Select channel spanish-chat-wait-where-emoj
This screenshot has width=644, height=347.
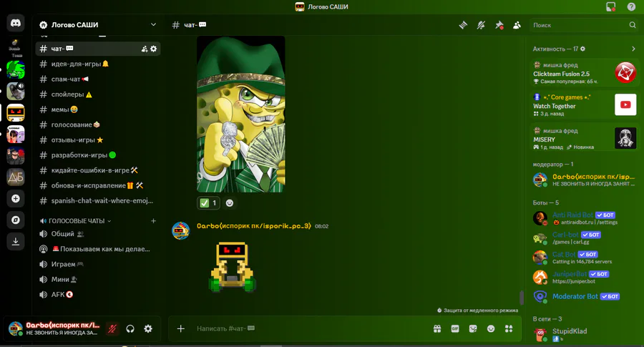coord(98,201)
